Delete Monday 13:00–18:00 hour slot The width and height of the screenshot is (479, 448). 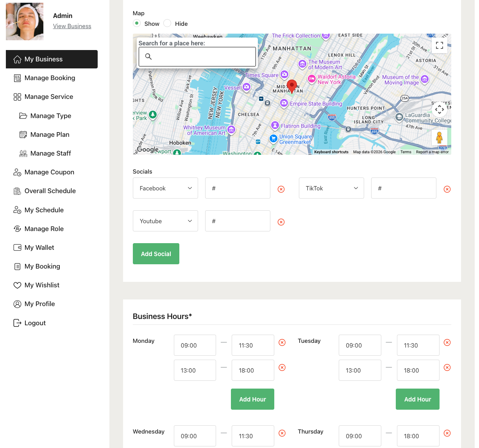pyautogui.click(x=282, y=367)
